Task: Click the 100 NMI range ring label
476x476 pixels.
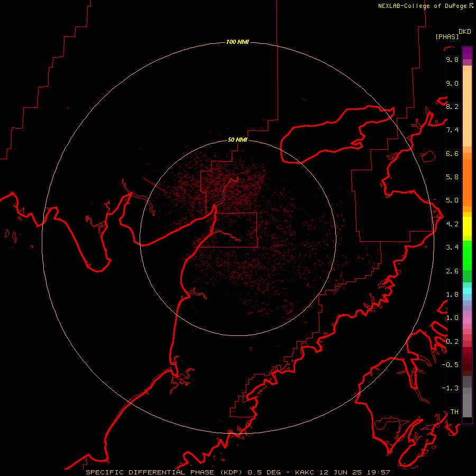Action: (x=237, y=42)
